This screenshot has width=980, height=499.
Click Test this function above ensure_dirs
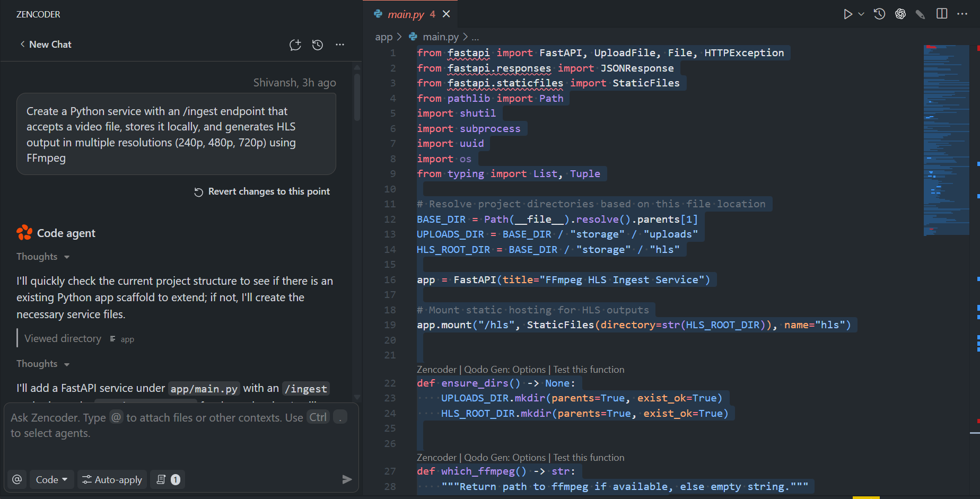tap(589, 369)
